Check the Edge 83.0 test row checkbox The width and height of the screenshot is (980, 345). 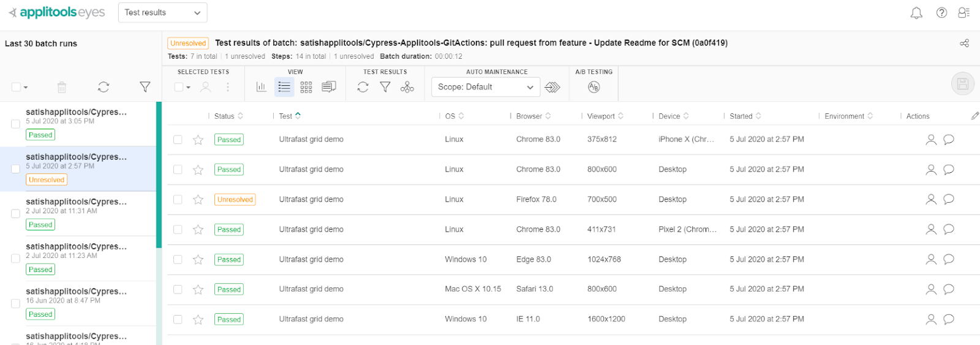pyautogui.click(x=178, y=260)
